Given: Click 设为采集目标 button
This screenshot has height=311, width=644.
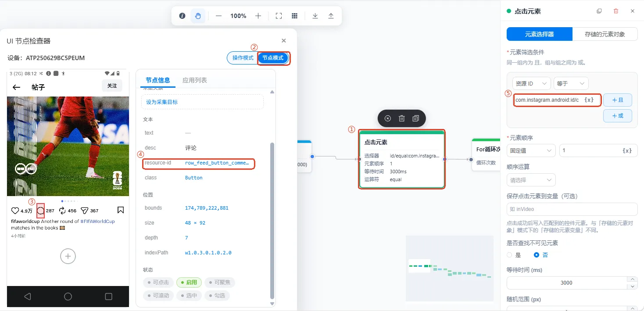Looking at the screenshot, I should (202, 102).
